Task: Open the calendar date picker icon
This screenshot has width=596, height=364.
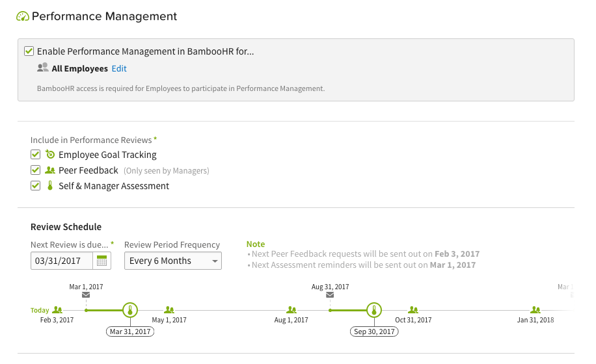Action: 102,261
